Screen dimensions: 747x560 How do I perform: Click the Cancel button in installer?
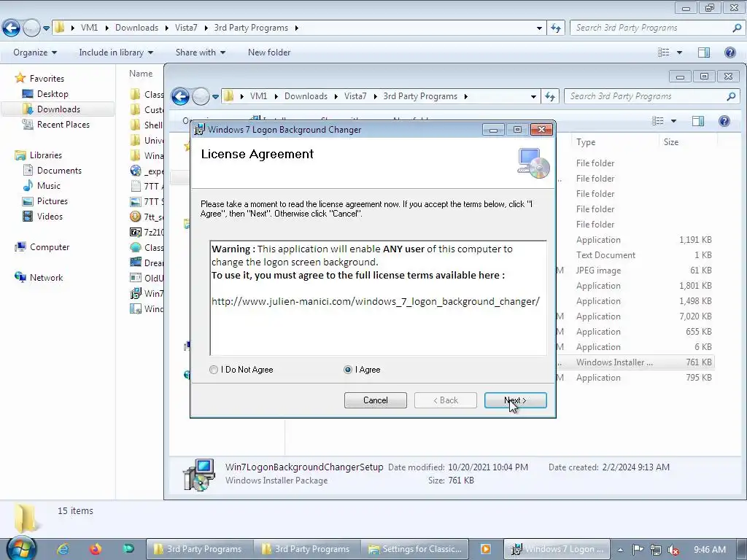(x=376, y=400)
